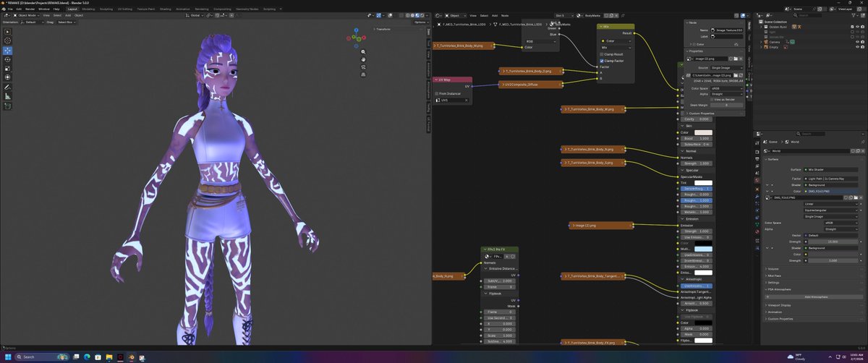
Task: Switch to the Shading workspace tab
Action: pos(166,9)
